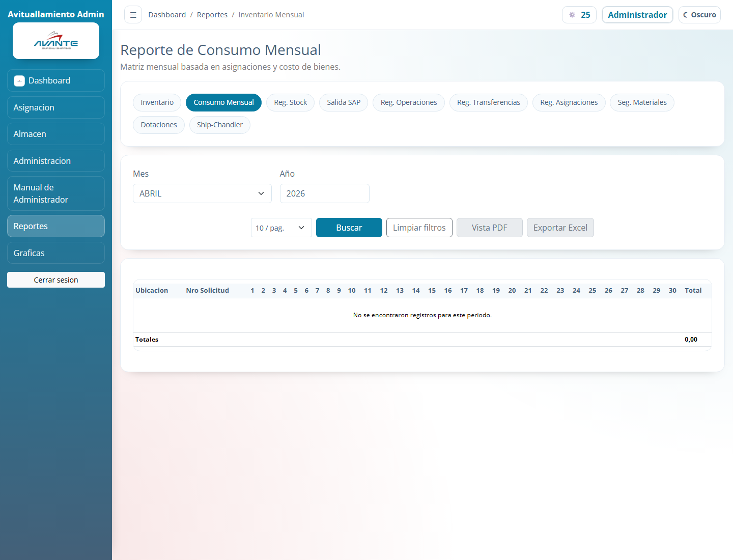Viewport: 733px width, 560px height.
Task: Switch to the Inventario report tab
Action: pos(157,102)
